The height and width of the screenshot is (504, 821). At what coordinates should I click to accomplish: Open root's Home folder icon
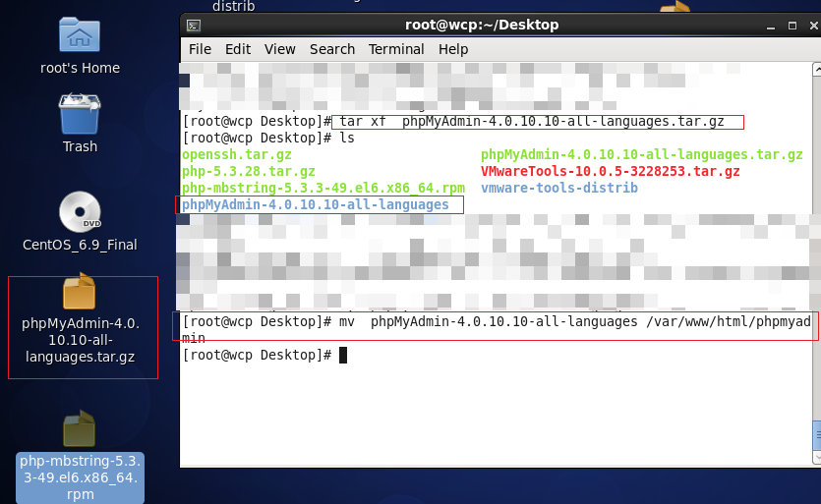coord(80,35)
